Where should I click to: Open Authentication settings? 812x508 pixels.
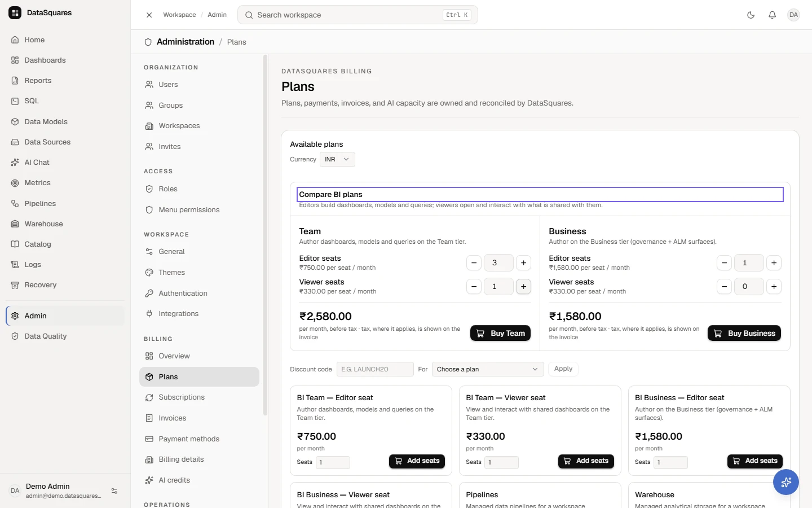coord(199,294)
